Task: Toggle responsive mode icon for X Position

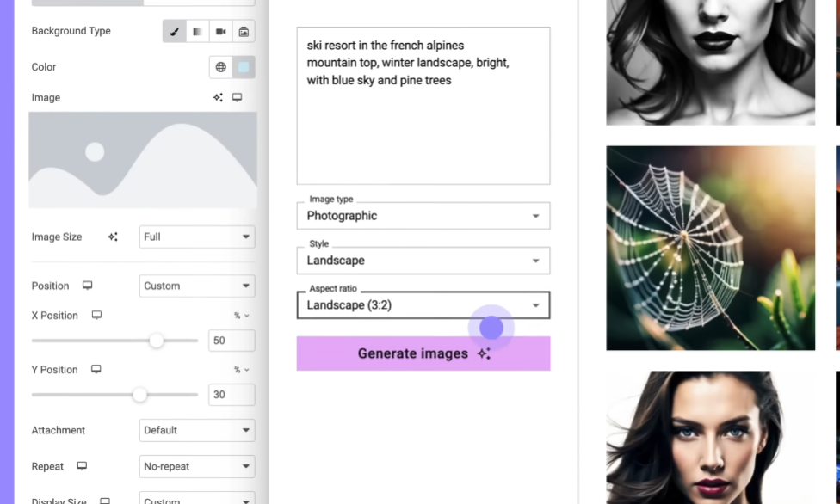Action: pos(96,315)
